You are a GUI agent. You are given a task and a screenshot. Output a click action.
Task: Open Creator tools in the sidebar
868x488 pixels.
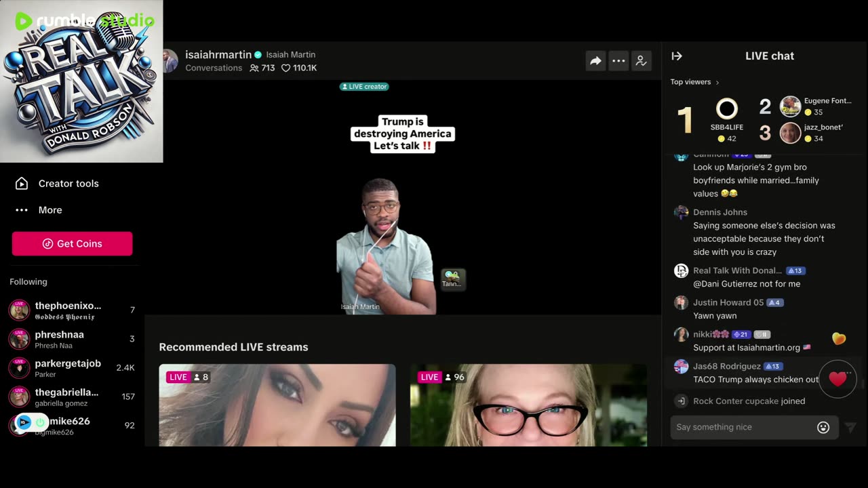point(68,184)
